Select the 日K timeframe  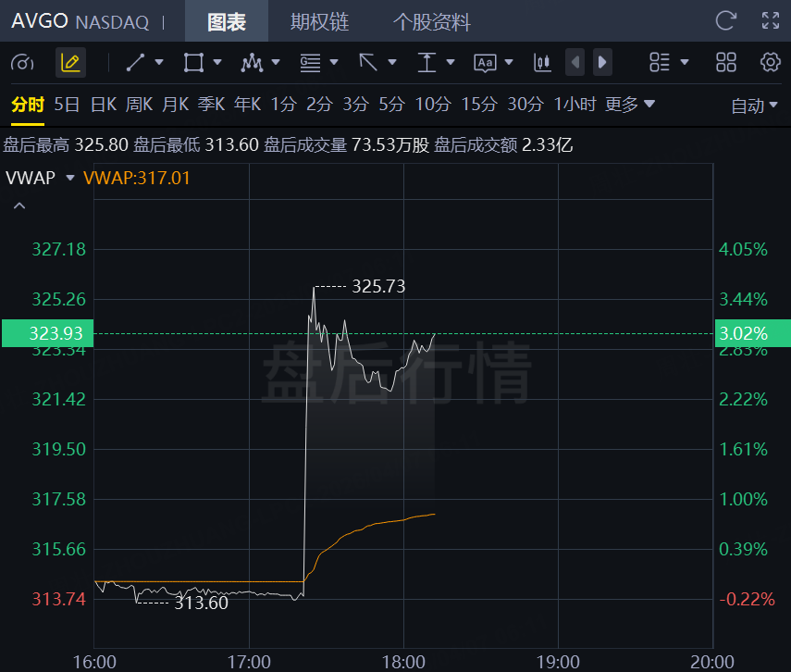coord(103,105)
